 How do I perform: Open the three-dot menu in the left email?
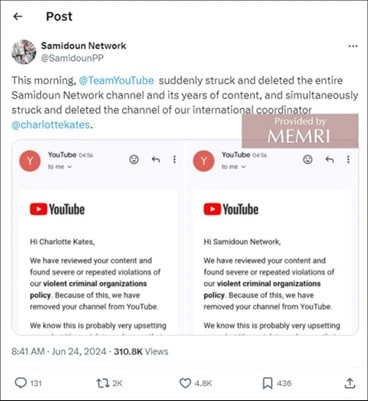[174, 160]
